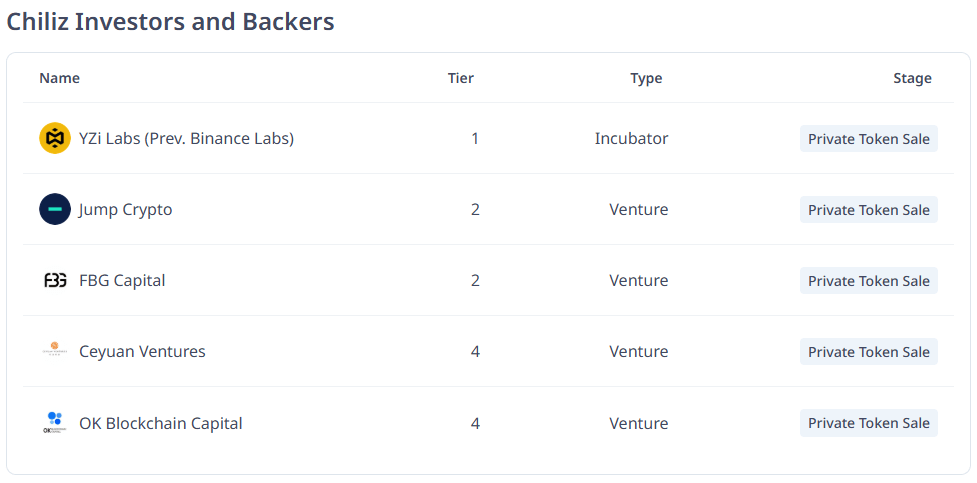Click Private Token Sale badge for Jump Crypto
Viewport: 977px width, 483px height.
[868, 210]
